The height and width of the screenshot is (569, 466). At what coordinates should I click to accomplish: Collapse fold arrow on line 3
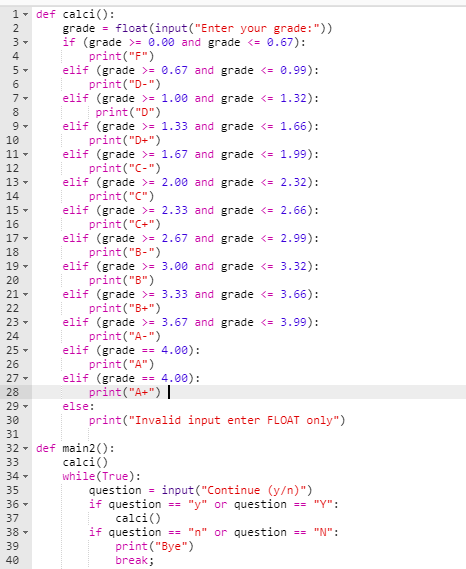pyautogui.click(x=25, y=42)
